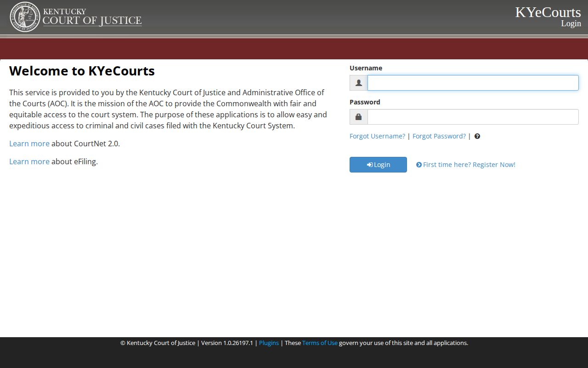Focus the Username input field

pyautogui.click(x=473, y=83)
